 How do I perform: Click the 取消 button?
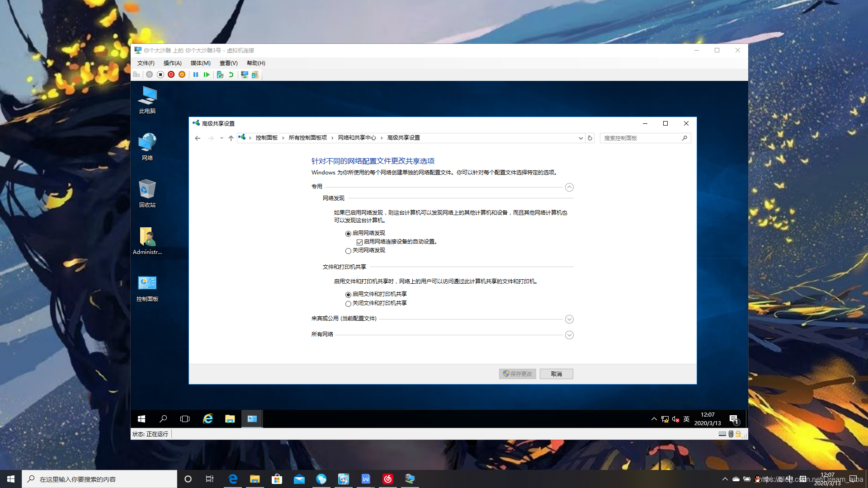click(556, 374)
